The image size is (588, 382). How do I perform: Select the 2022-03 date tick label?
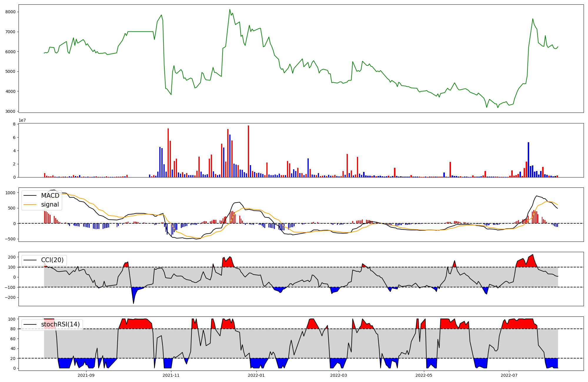click(x=339, y=375)
